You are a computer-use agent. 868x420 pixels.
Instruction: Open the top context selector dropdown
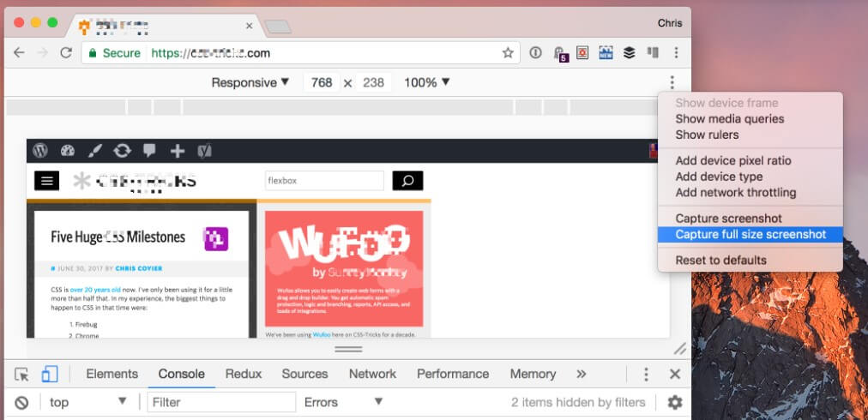pyautogui.click(x=88, y=402)
